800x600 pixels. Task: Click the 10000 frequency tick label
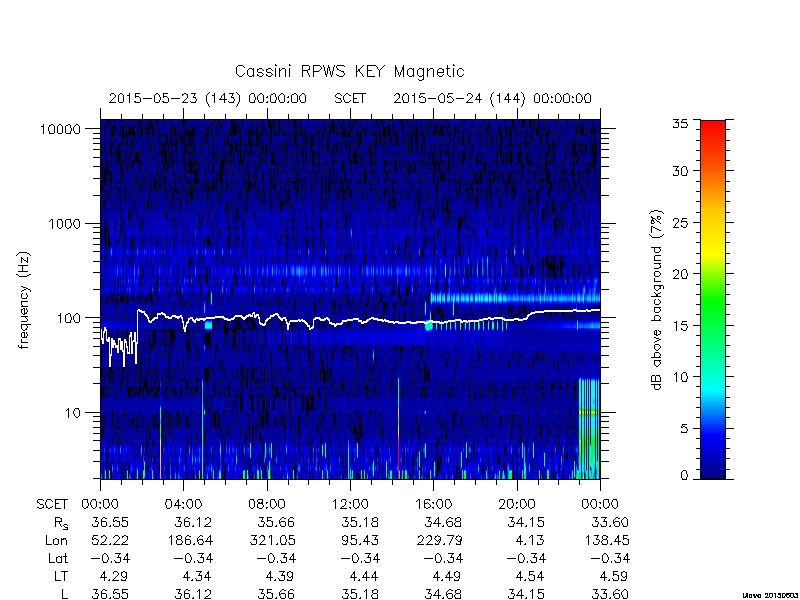point(60,130)
